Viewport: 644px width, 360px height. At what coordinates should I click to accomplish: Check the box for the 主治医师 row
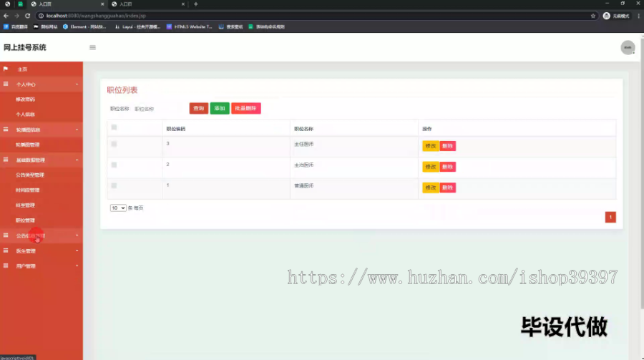(114, 165)
